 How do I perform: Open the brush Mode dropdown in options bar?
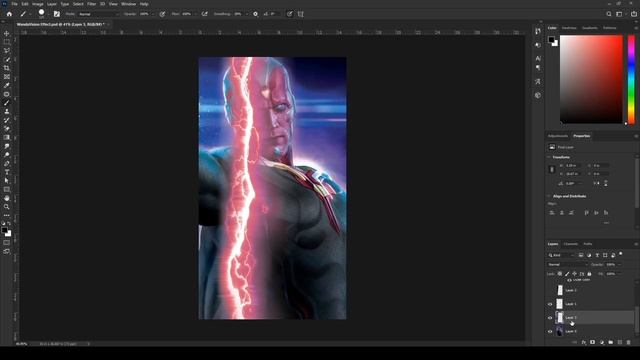pos(98,14)
